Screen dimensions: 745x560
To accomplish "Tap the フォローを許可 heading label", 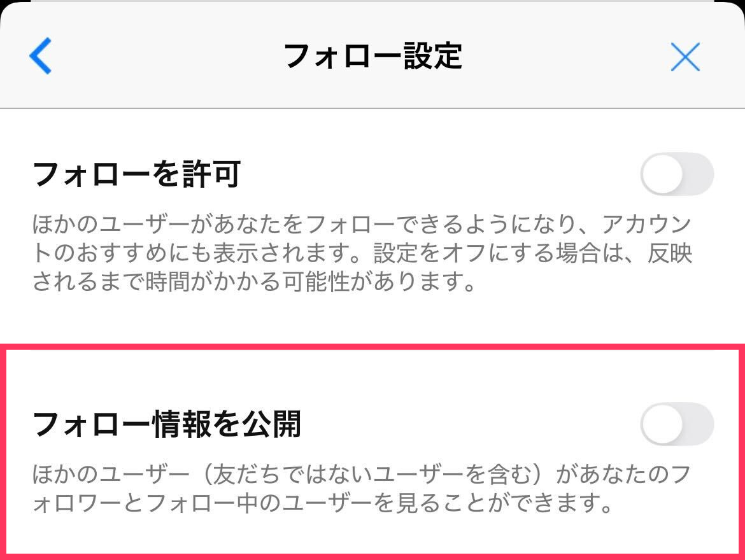I will click(136, 174).
